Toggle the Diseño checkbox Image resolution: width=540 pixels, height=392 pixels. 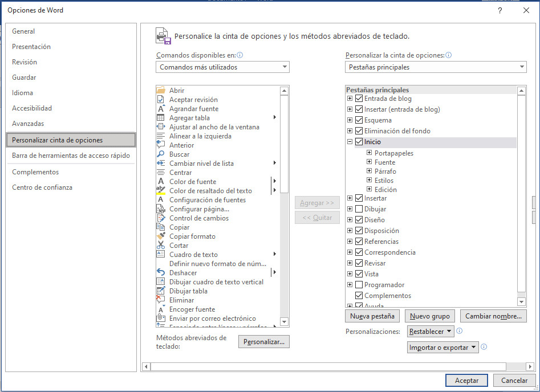(359, 220)
